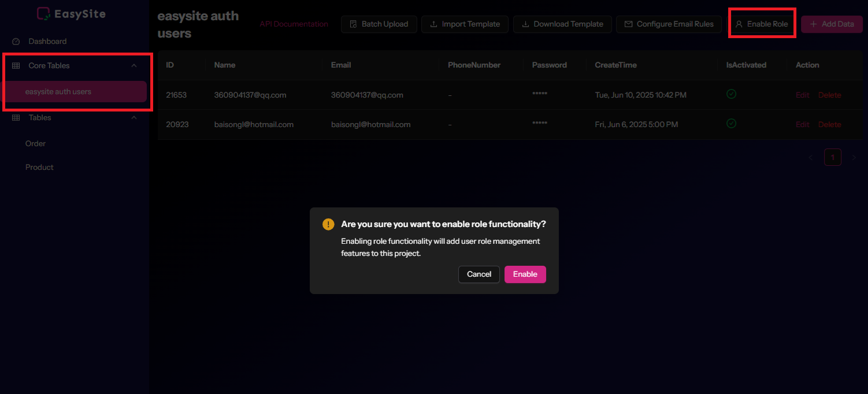Cancel the enable role dialog
The width and height of the screenshot is (868, 394).
(478, 274)
